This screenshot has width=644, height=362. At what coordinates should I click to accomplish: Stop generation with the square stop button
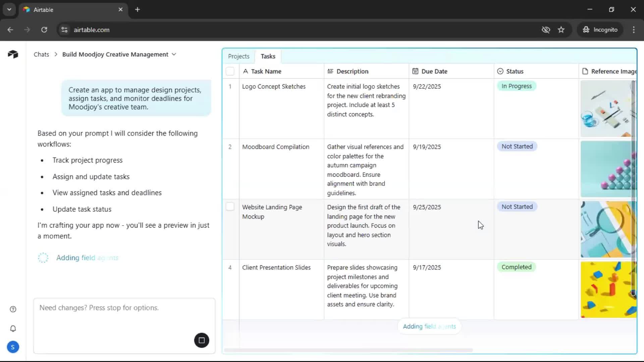(202, 340)
